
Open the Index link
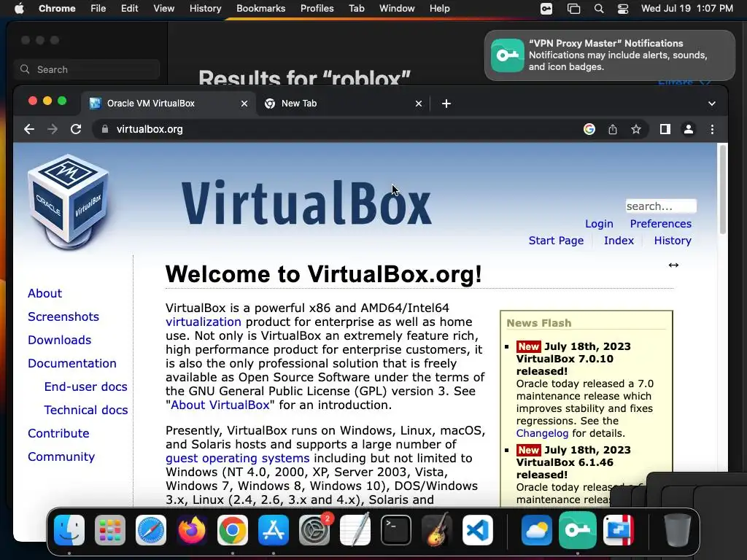point(619,241)
